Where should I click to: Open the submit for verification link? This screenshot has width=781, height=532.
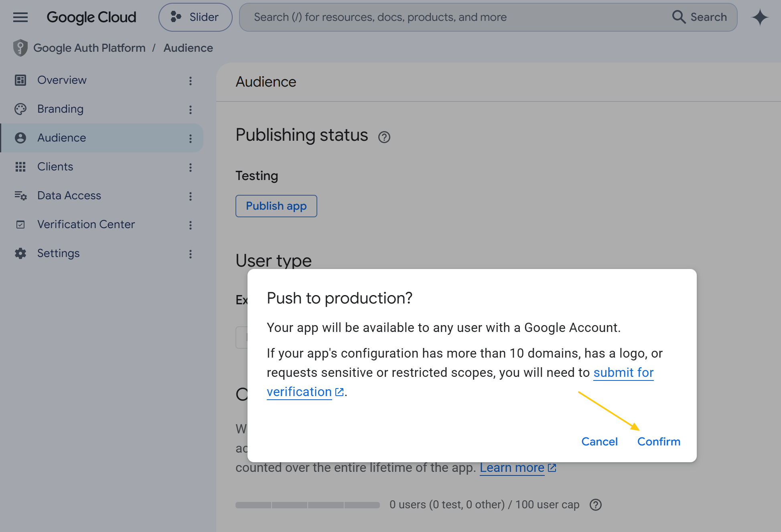623,373
